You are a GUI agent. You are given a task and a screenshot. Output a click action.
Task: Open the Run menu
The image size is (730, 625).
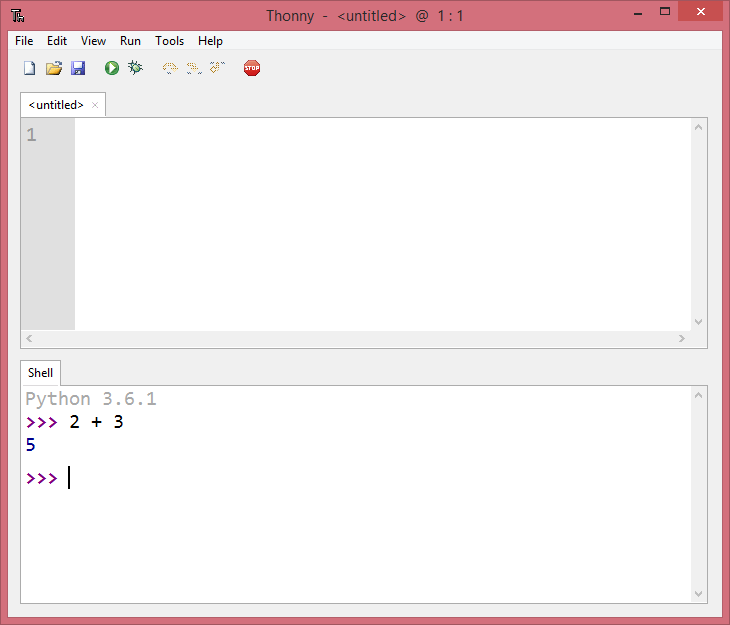(x=130, y=41)
